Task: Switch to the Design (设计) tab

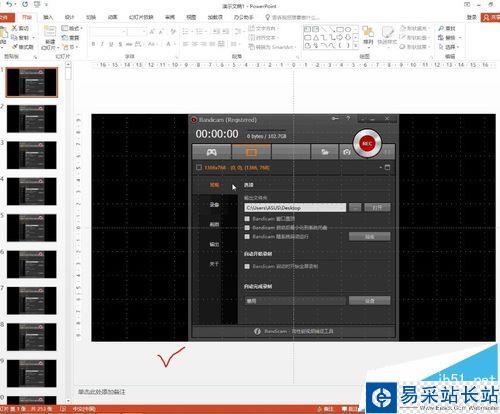Action: (69, 17)
